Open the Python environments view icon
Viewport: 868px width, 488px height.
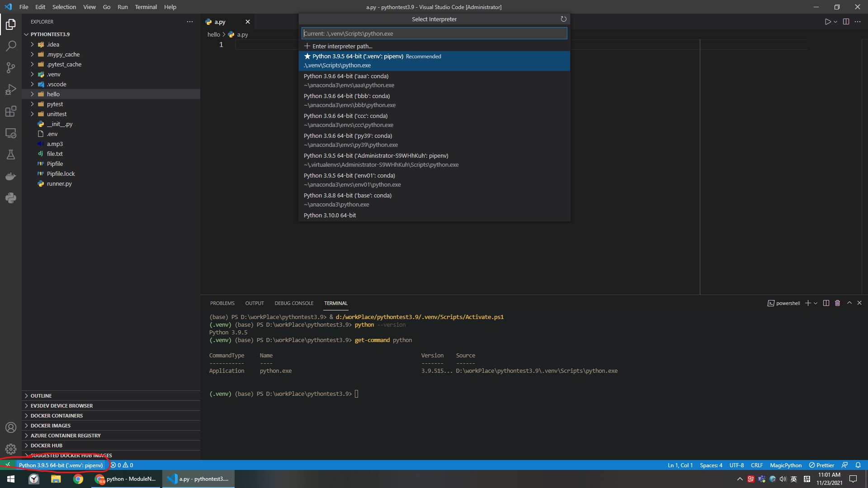(x=11, y=198)
